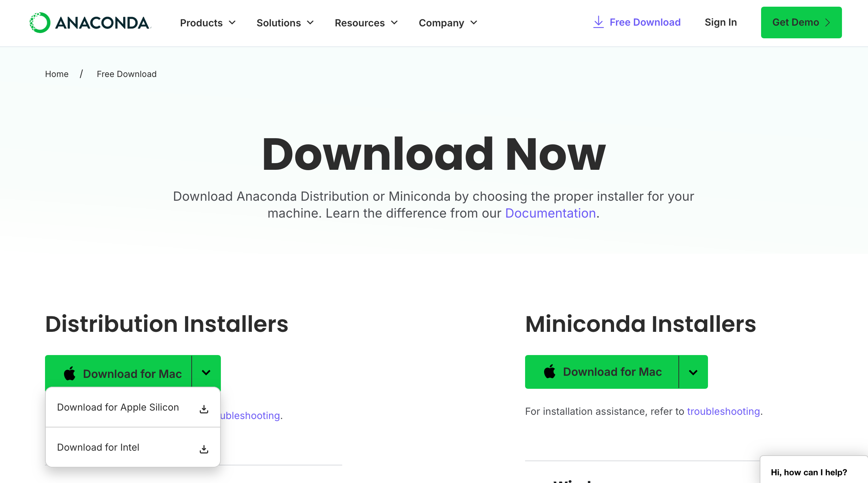Click the 'Download Now' heading
The image size is (868, 483).
434,154
